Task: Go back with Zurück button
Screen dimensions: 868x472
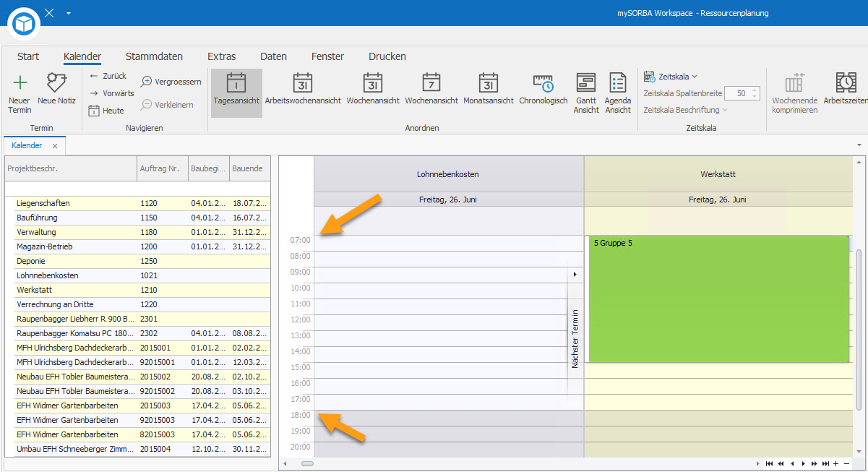Action: click(x=107, y=76)
